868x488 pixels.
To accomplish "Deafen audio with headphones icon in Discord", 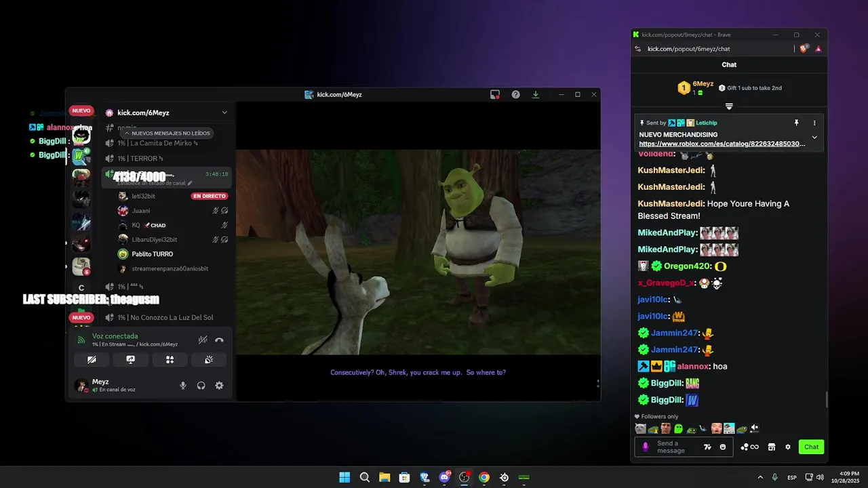I will (201, 386).
